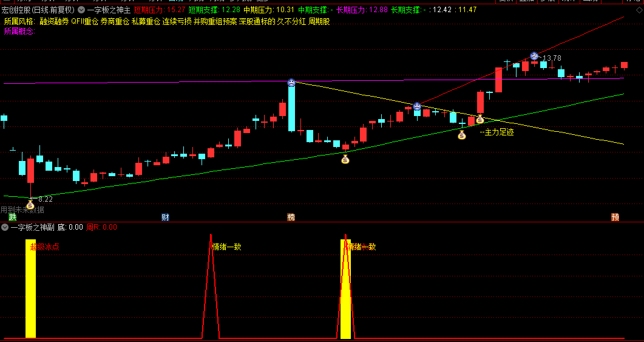
Task: Click the 周期股 style tag
Action: pos(319,22)
